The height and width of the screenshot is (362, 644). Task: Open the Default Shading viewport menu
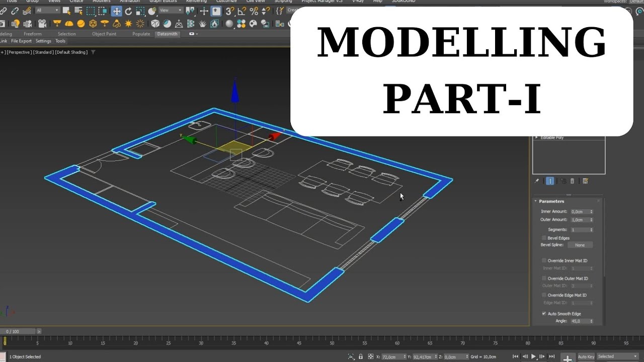71,52
